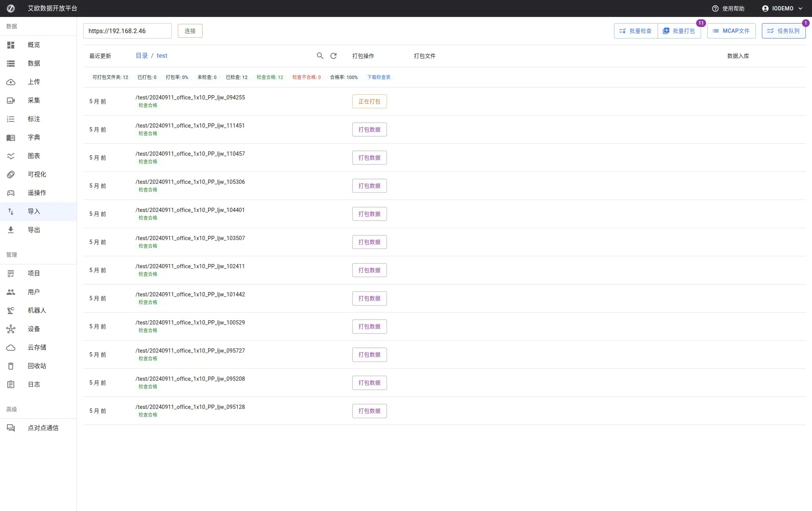The image size is (812, 511).
Task: Click 打包数据 for folder ljw_111451
Action: point(369,129)
